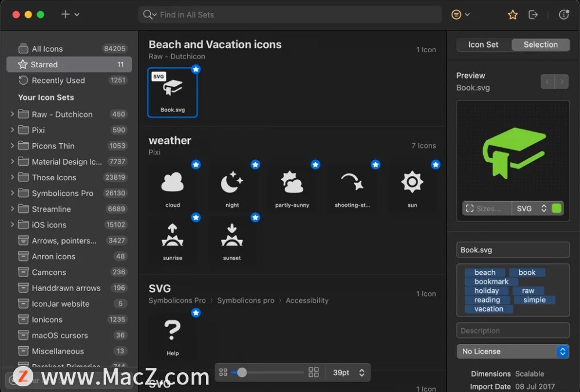This screenshot has width=580, height=392.
Task: Click the export toolbar icon
Action: pos(533,15)
